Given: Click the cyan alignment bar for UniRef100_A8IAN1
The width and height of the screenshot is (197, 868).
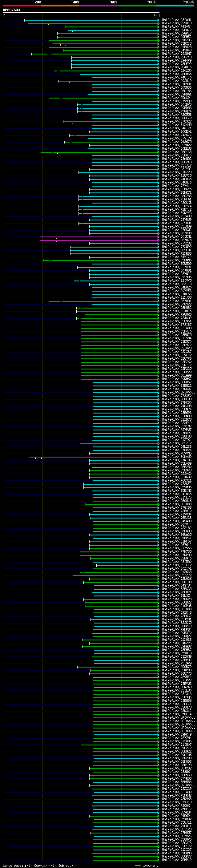Looking at the screenshot, I should pos(92,20).
